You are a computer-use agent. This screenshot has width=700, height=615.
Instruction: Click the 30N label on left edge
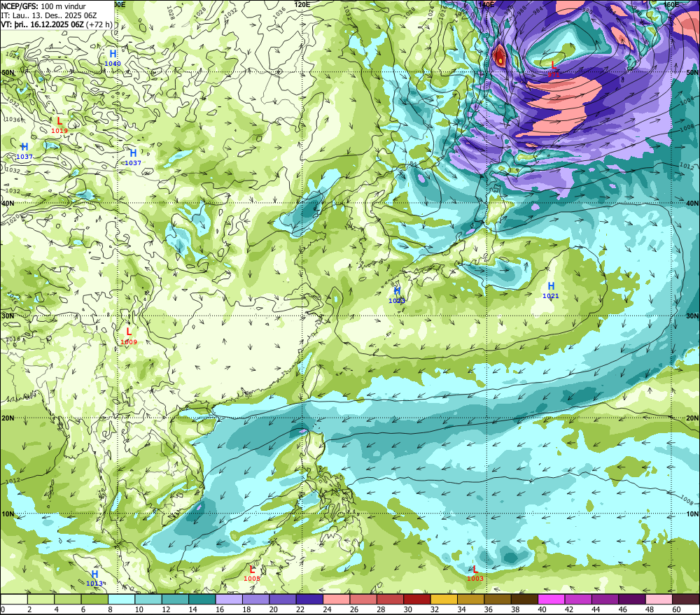pos(8,316)
